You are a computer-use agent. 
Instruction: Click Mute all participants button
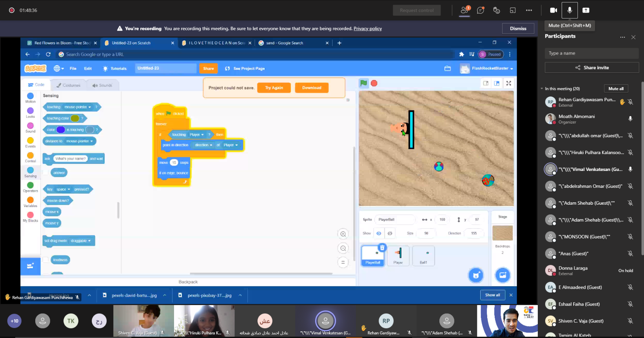(x=616, y=89)
